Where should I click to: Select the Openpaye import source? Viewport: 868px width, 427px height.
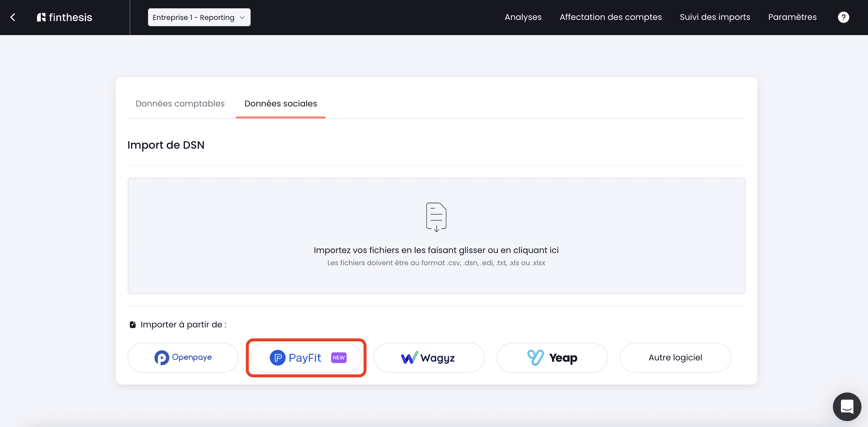[x=183, y=358]
